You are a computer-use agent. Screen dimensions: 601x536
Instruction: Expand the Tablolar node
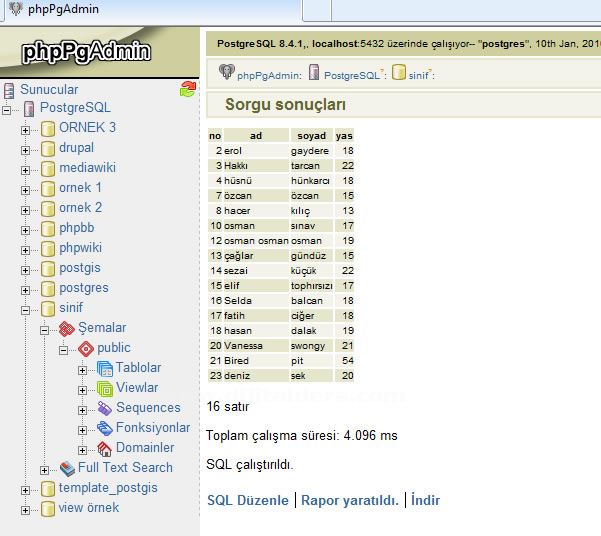click(x=82, y=370)
